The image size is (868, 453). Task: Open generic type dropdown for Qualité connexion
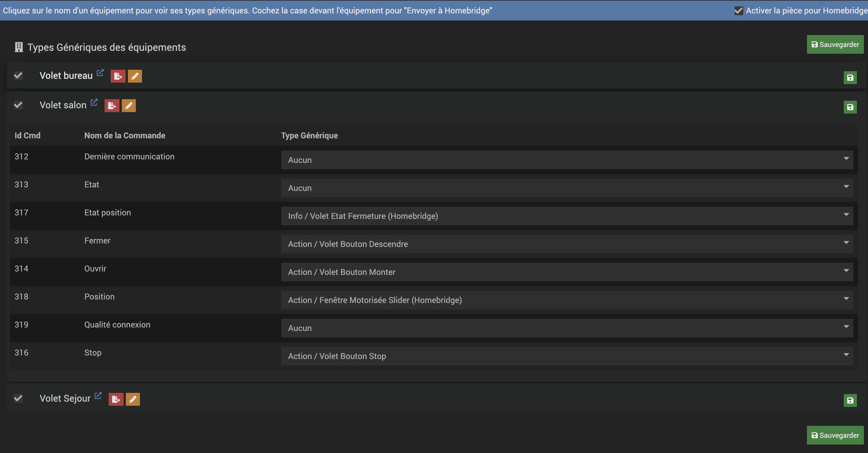click(567, 328)
